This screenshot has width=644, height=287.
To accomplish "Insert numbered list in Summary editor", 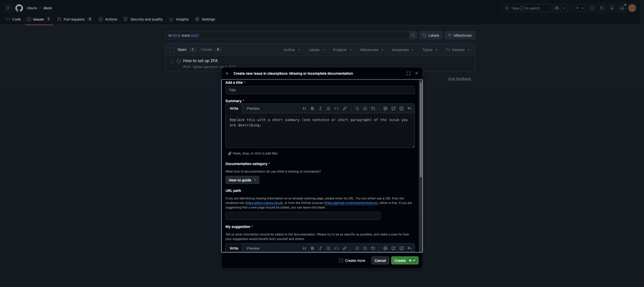I will pos(365,109).
